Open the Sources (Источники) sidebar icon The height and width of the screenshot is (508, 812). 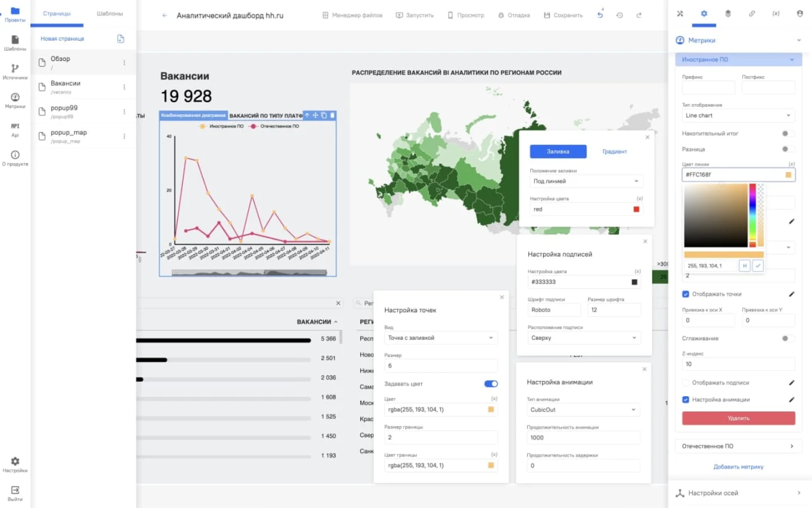click(15, 71)
